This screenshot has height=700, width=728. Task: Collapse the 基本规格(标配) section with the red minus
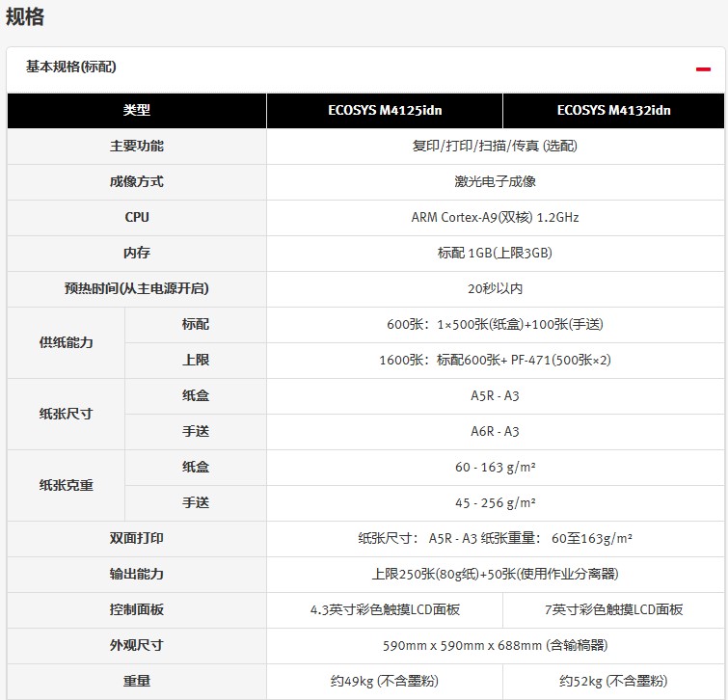703,69
